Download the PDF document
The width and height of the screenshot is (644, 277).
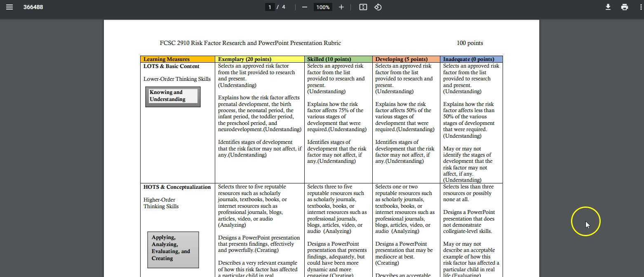click(608, 7)
